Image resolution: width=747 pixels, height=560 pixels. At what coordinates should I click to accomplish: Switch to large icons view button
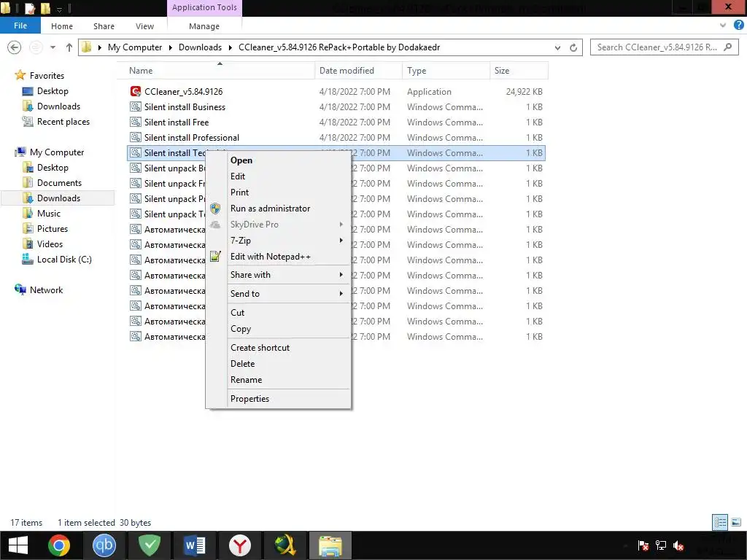click(735, 522)
